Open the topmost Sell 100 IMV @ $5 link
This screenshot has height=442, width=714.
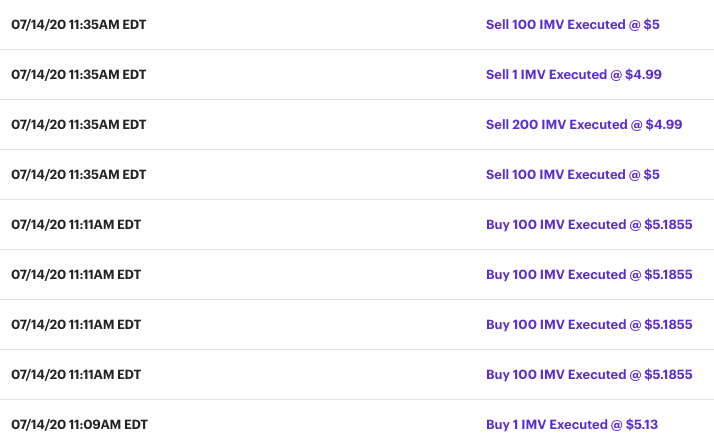[x=572, y=24]
